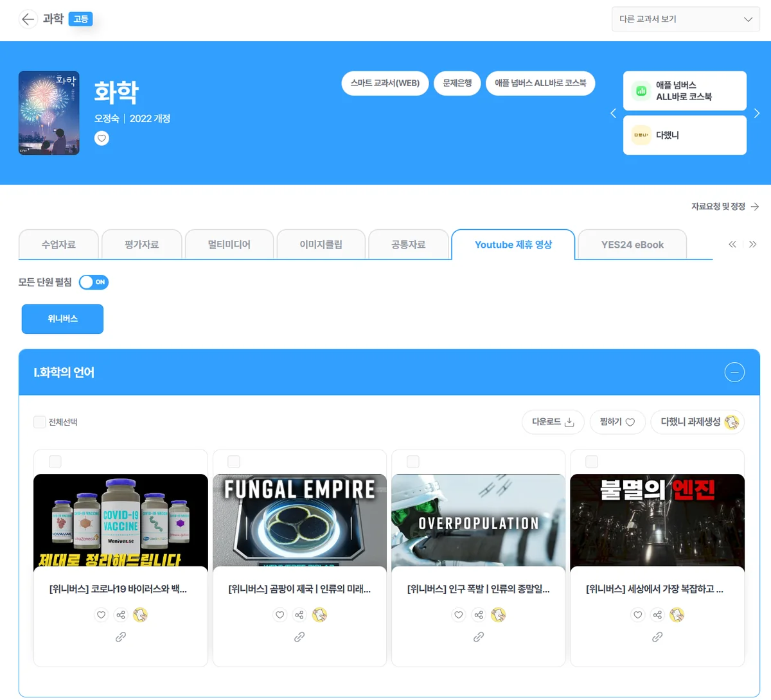
Task: Share the 곰팡이 제국 video
Action: (x=299, y=615)
